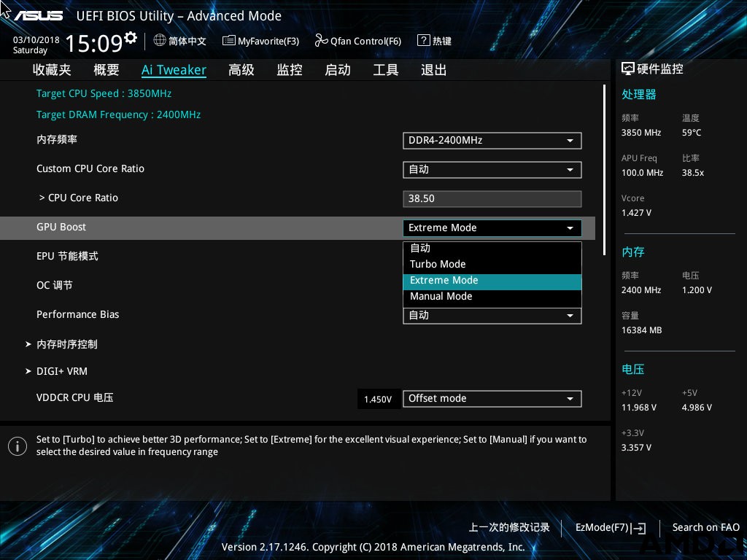Click Target CPU Speed : 3850MHz text
This screenshot has width=747, height=560.
[x=104, y=93]
